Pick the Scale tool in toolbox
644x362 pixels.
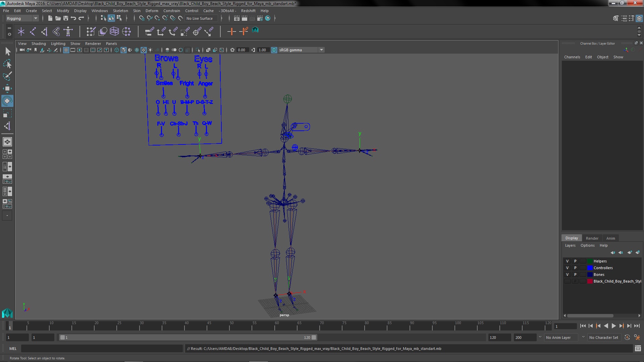coord(7,113)
